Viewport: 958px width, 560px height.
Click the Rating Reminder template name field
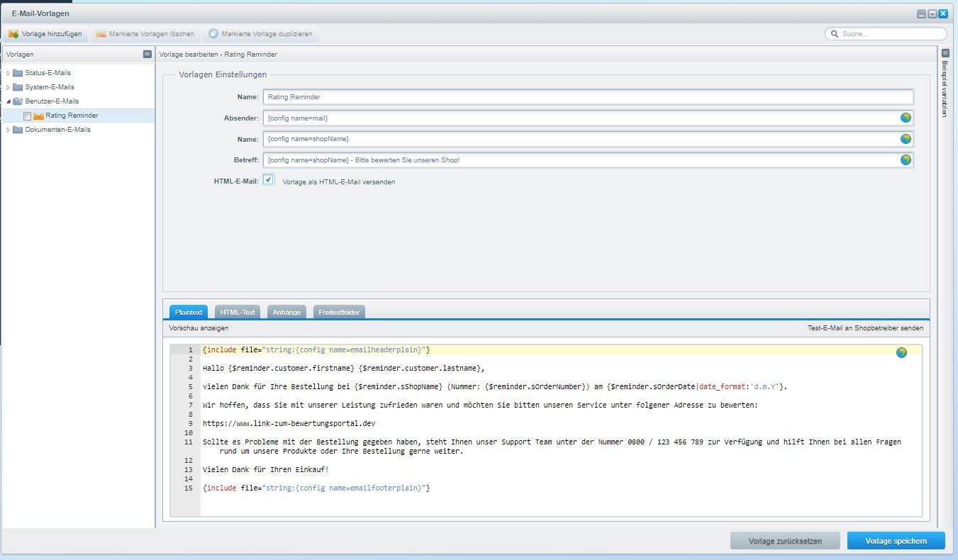(588, 97)
